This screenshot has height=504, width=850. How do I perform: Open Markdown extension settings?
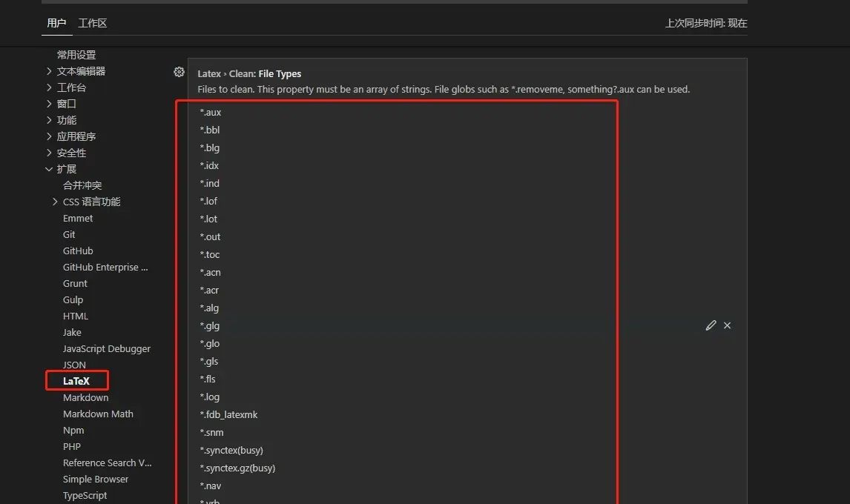tap(85, 397)
